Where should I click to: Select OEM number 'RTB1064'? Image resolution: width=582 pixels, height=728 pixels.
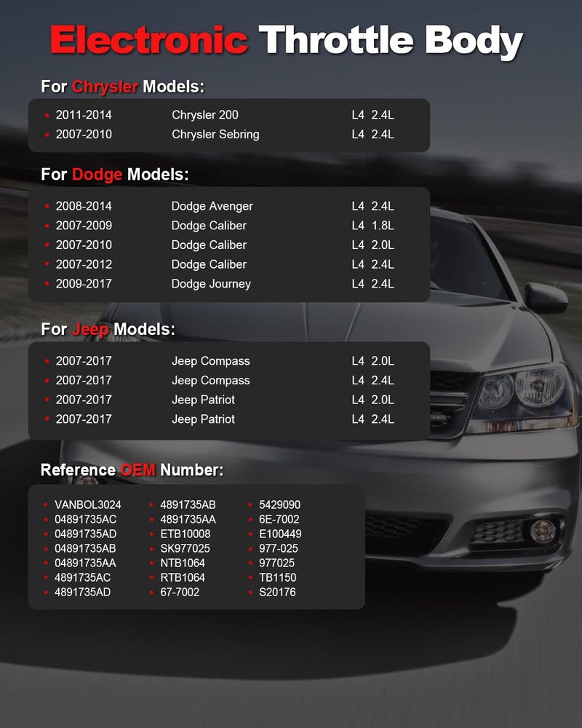[x=183, y=577]
